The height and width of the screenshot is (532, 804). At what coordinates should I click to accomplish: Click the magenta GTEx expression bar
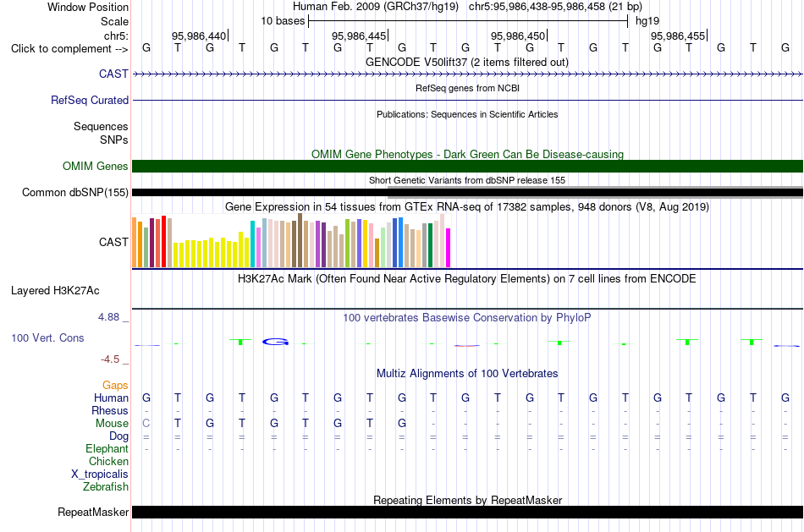tap(449, 248)
